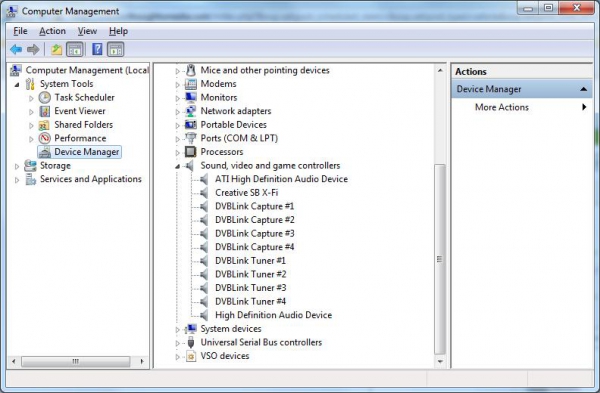Open the File menu

click(20, 31)
